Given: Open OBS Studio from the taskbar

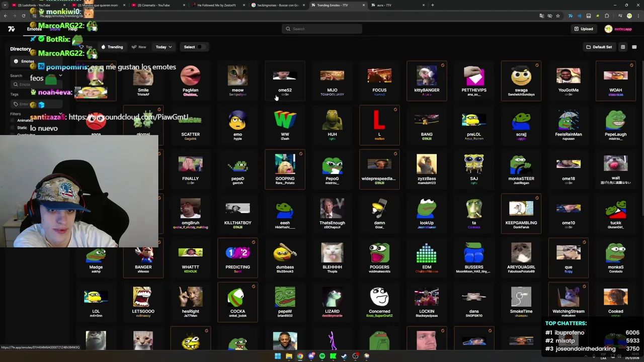Looking at the screenshot, I should pos(355,356).
